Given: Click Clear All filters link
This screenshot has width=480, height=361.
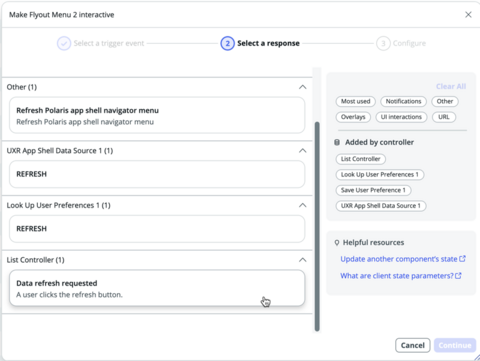Looking at the screenshot, I should click(451, 86).
